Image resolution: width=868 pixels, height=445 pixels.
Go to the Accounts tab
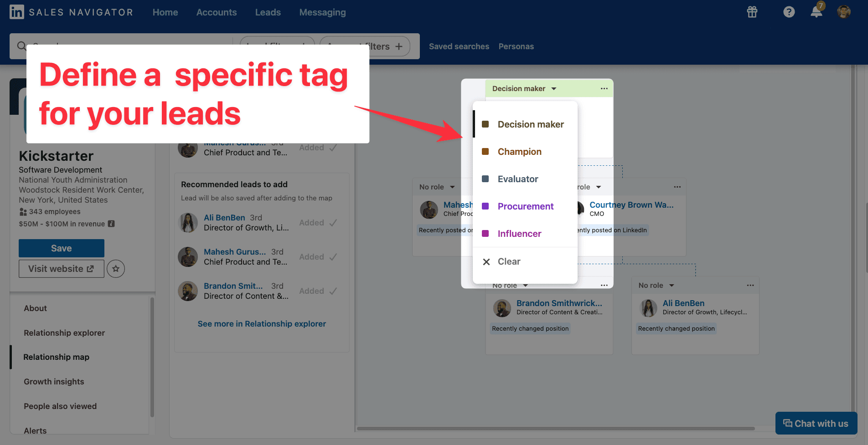pyautogui.click(x=217, y=12)
